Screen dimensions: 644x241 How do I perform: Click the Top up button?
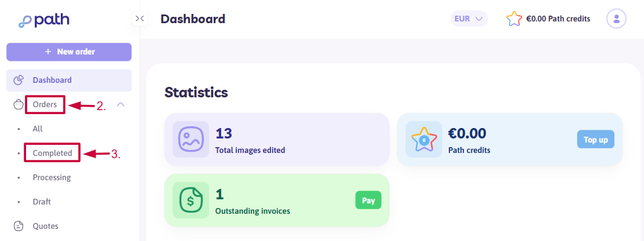tap(595, 140)
